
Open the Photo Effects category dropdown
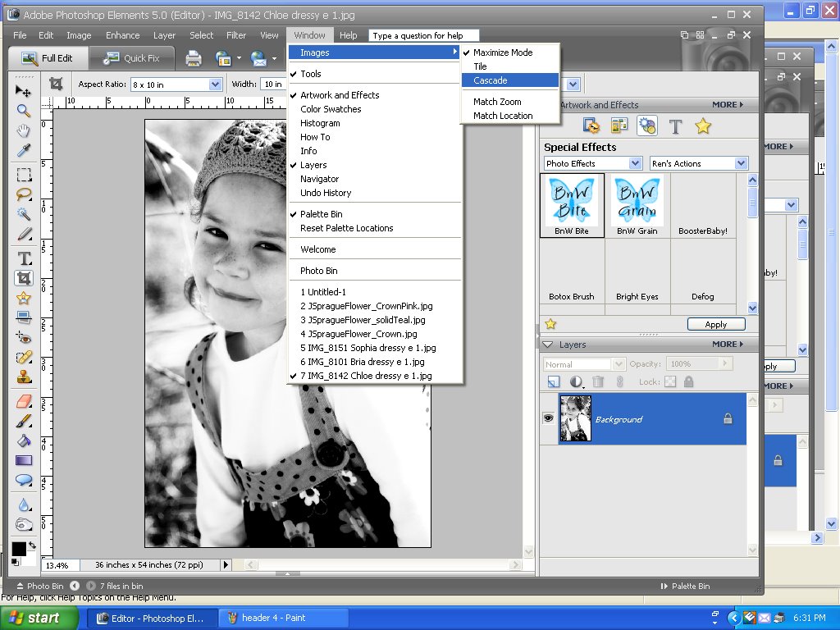[x=635, y=163]
